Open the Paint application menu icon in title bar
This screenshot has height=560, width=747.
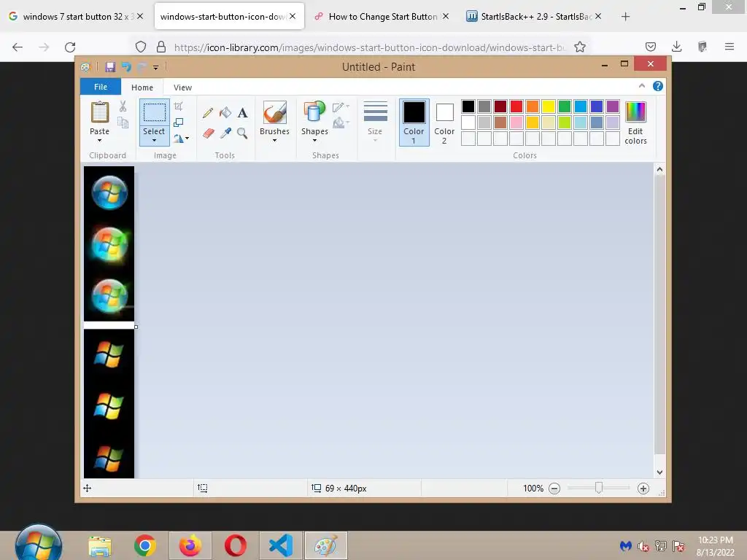tap(85, 67)
